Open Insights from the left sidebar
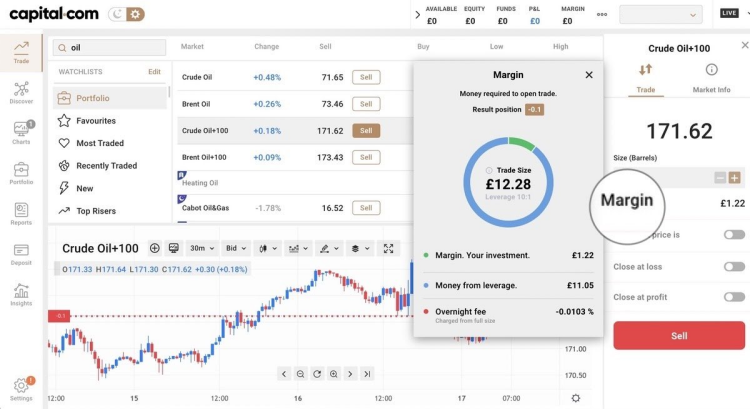 click(21, 295)
